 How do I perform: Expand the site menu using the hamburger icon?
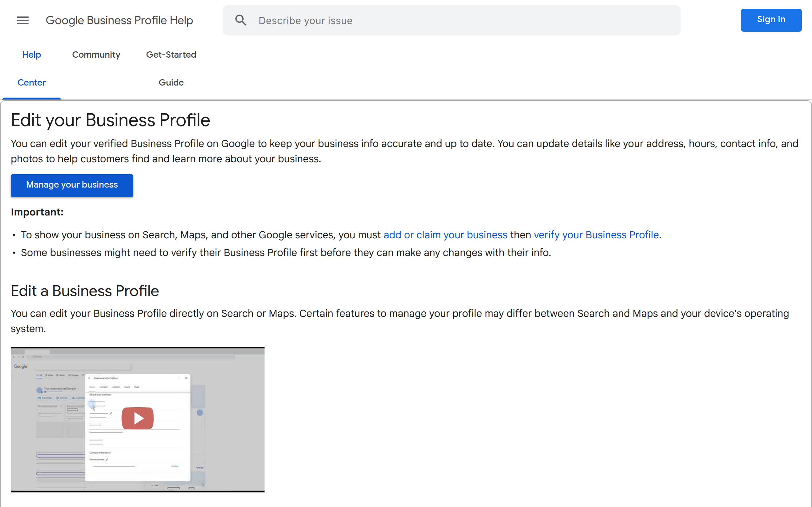(x=23, y=20)
